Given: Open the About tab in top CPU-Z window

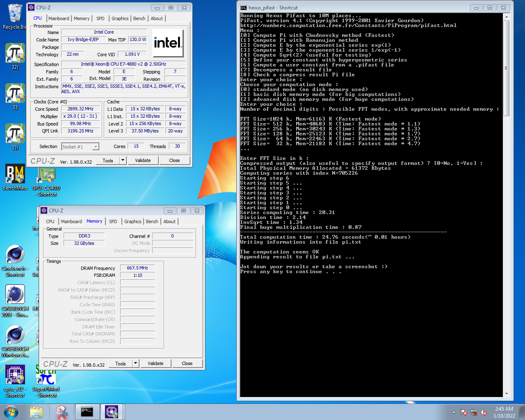Looking at the screenshot, I should [157, 18].
